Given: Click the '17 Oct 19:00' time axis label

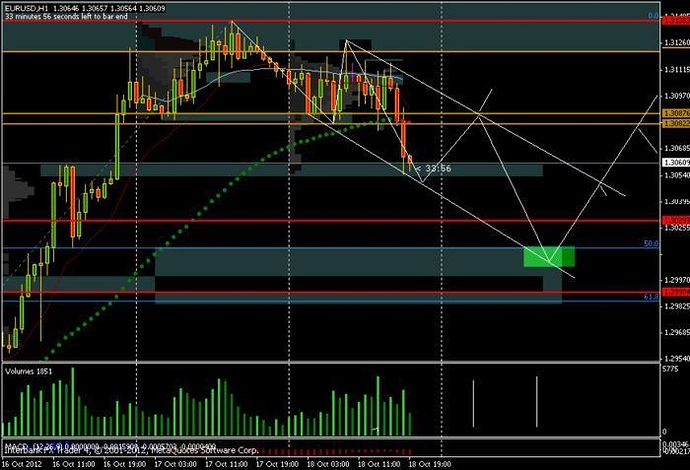Looking at the screenshot, I should (x=278, y=464).
